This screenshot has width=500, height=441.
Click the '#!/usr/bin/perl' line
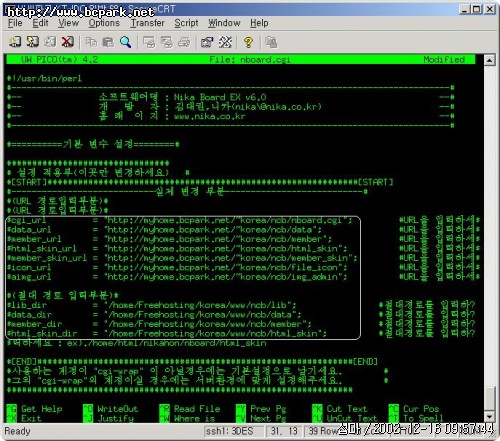coord(44,79)
